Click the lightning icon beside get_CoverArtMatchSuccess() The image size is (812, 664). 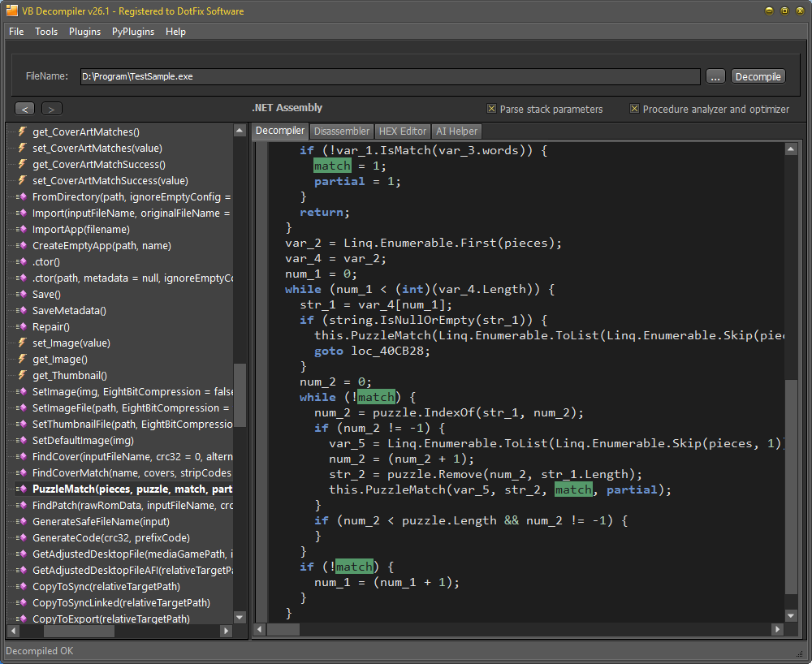22,164
